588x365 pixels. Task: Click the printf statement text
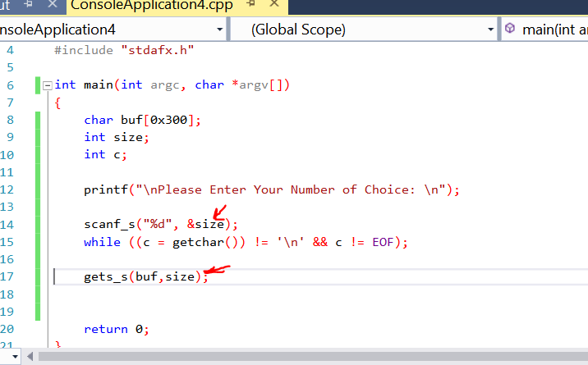click(x=271, y=189)
